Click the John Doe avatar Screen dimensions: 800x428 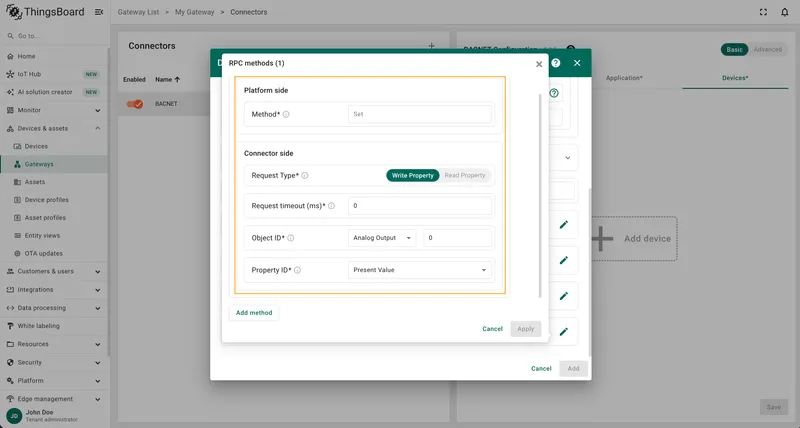pos(14,416)
